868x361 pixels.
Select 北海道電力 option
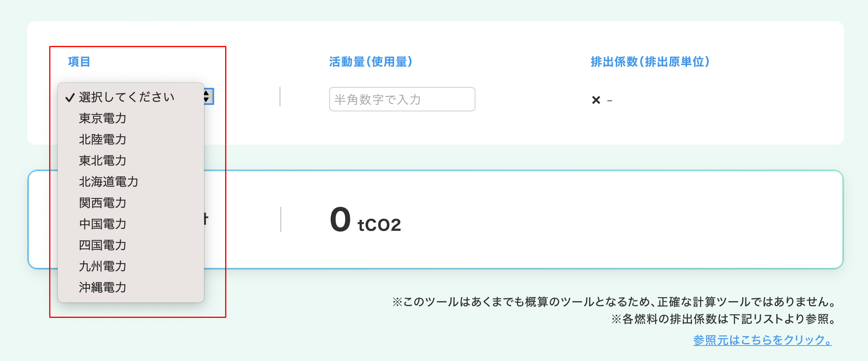point(108,182)
